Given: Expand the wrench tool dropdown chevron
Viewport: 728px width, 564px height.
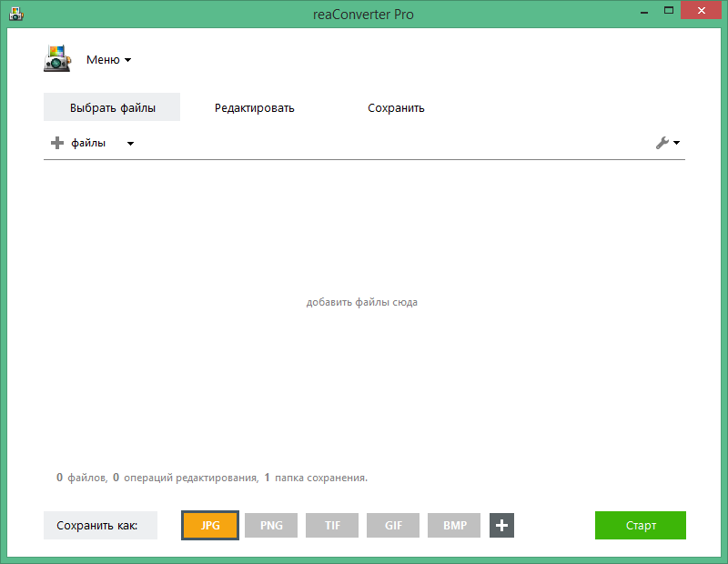Looking at the screenshot, I should tap(675, 143).
